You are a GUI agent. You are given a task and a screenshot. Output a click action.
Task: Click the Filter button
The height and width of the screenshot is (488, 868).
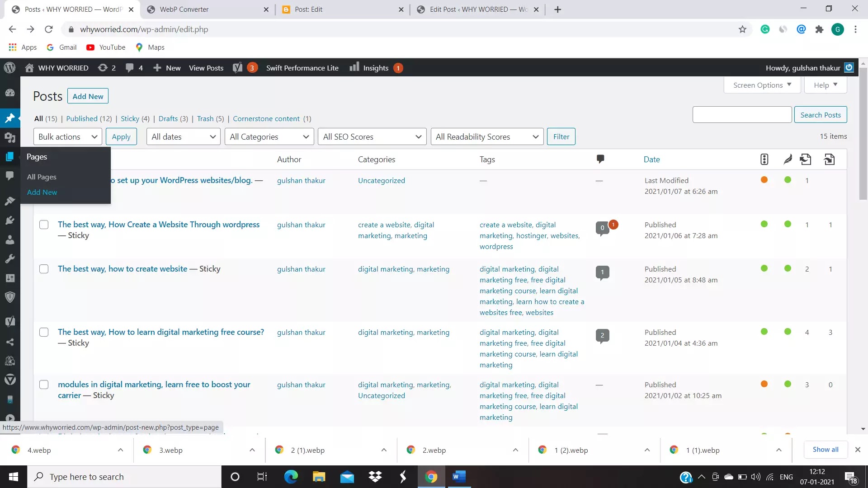point(561,136)
